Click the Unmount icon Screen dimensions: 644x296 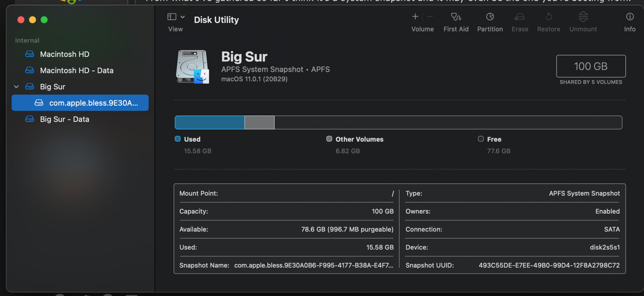583,16
